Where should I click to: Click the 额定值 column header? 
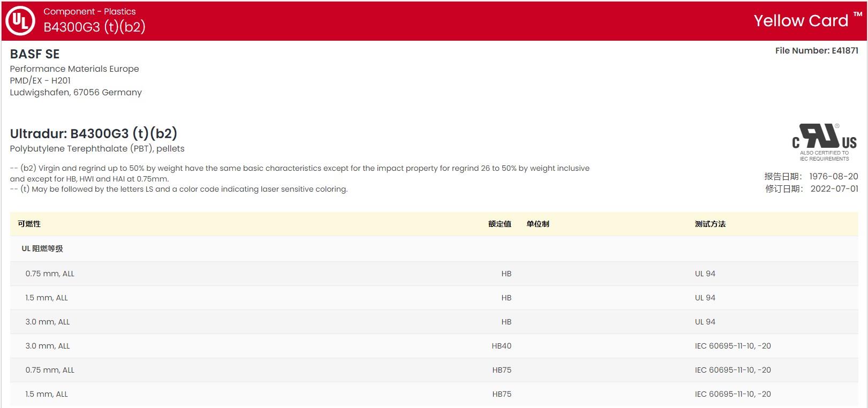tap(499, 224)
